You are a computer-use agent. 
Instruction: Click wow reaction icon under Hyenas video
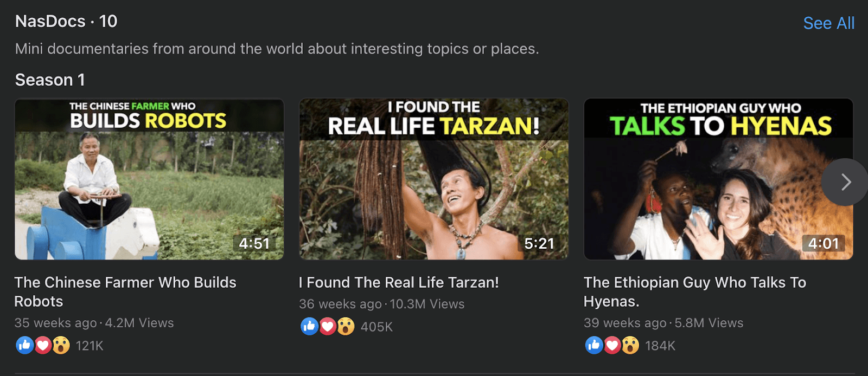[630, 345]
